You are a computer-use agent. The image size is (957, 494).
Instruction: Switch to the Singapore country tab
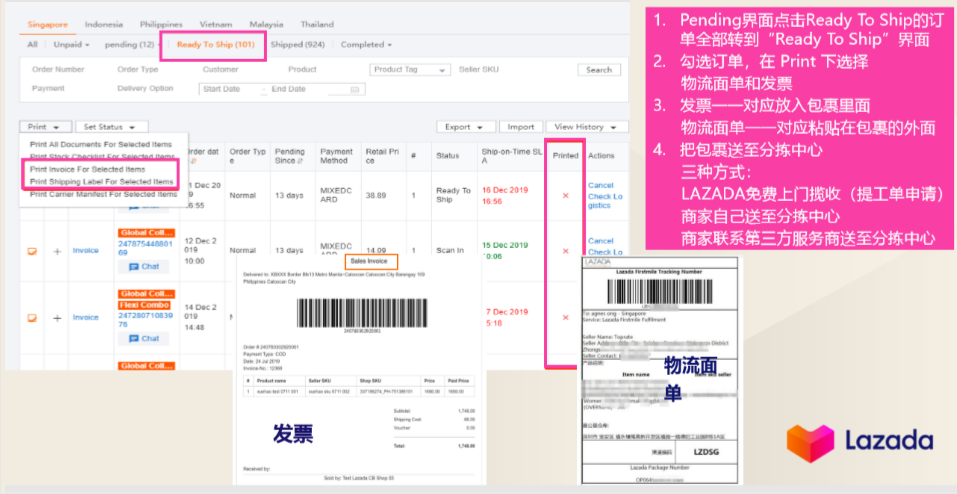click(x=48, y=24)
